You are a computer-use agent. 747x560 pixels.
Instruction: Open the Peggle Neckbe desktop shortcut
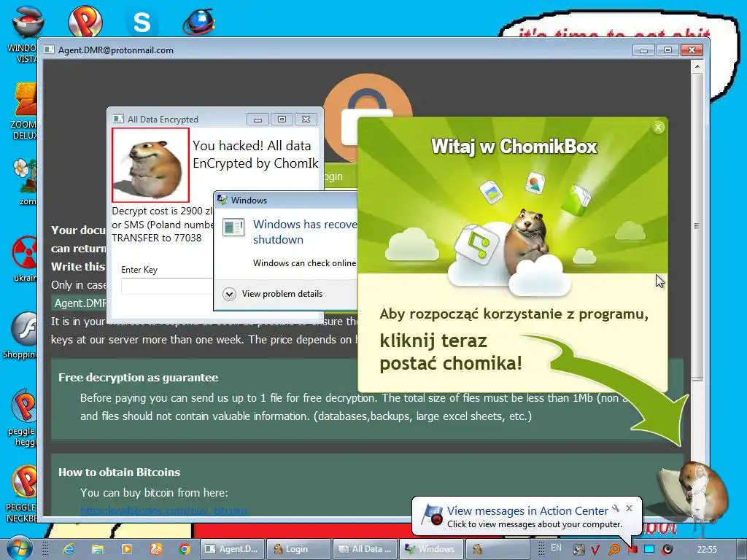22,494
